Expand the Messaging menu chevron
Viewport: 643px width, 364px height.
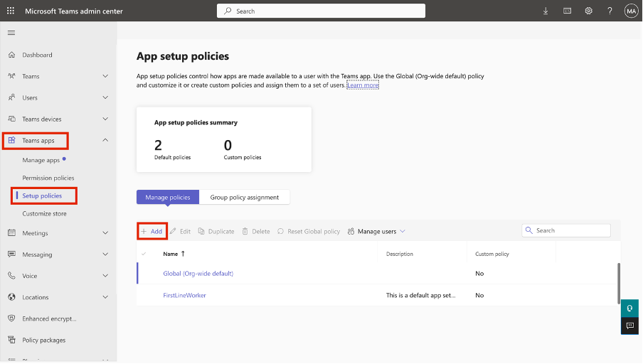pos(105,254)
